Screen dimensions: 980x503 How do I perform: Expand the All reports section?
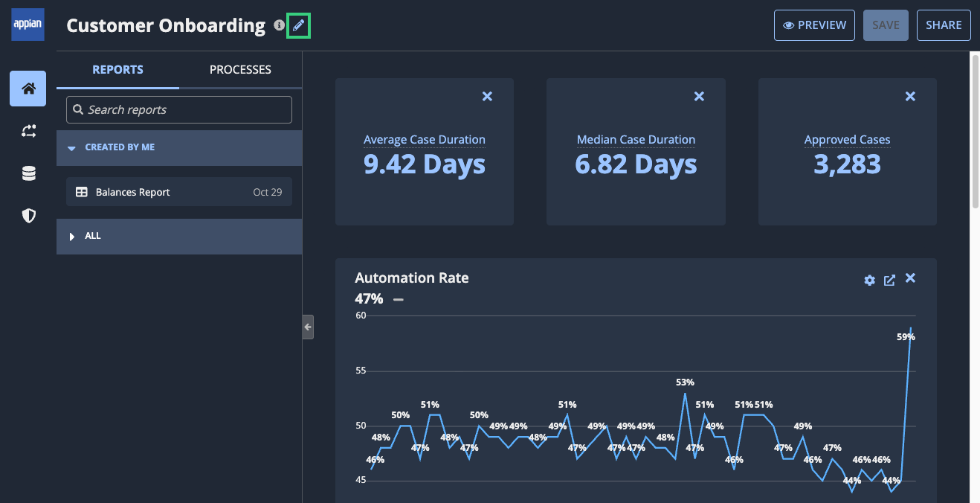(x=179, y=236)
